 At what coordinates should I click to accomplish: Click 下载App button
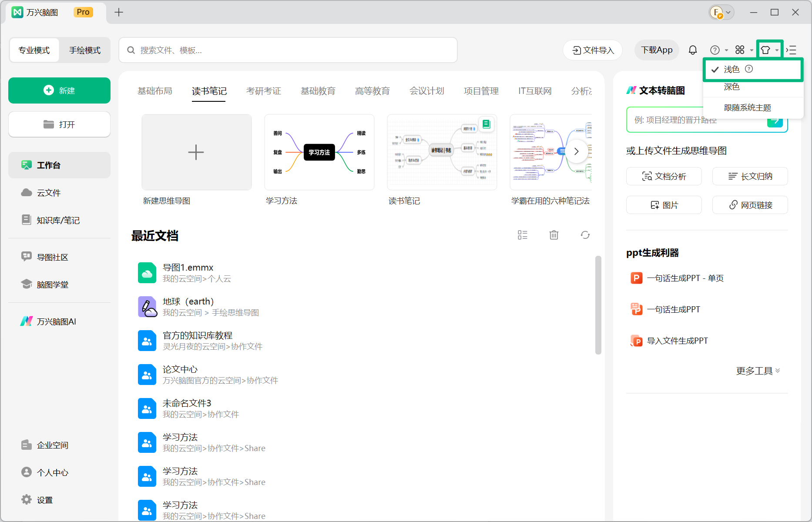(657, 50)
